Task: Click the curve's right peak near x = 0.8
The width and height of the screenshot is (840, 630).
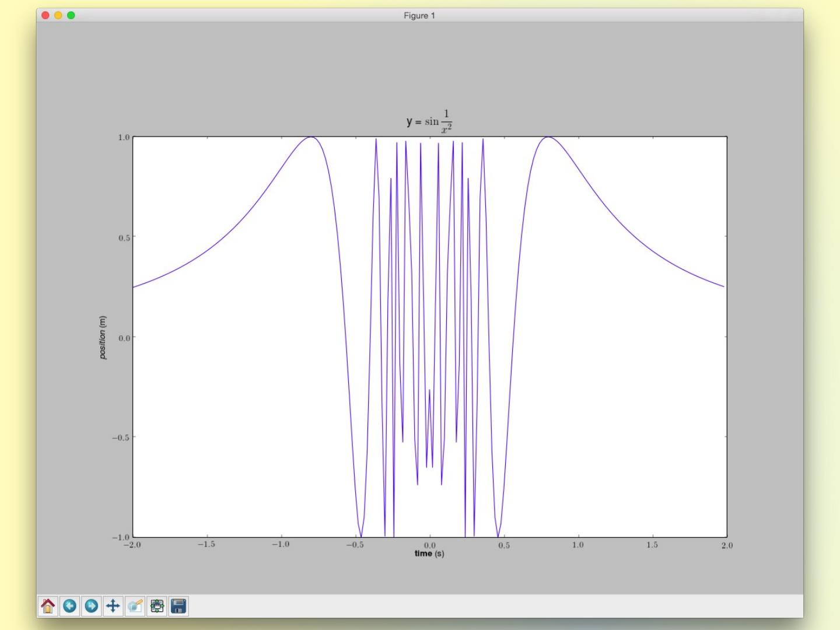Action: pyautogui.click(x=548, y=138)
